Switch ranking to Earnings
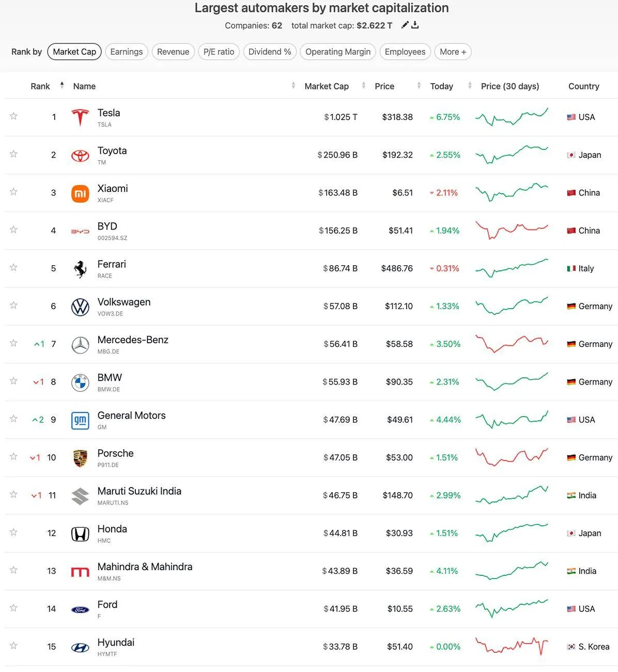The width and height of the screenshot is (618, 672). tap(127, 52)
